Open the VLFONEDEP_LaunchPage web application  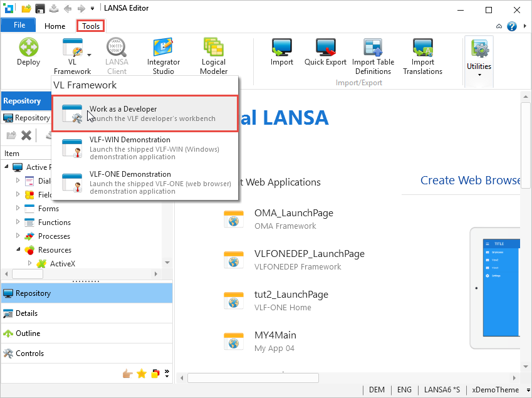[x=294, y=260]
